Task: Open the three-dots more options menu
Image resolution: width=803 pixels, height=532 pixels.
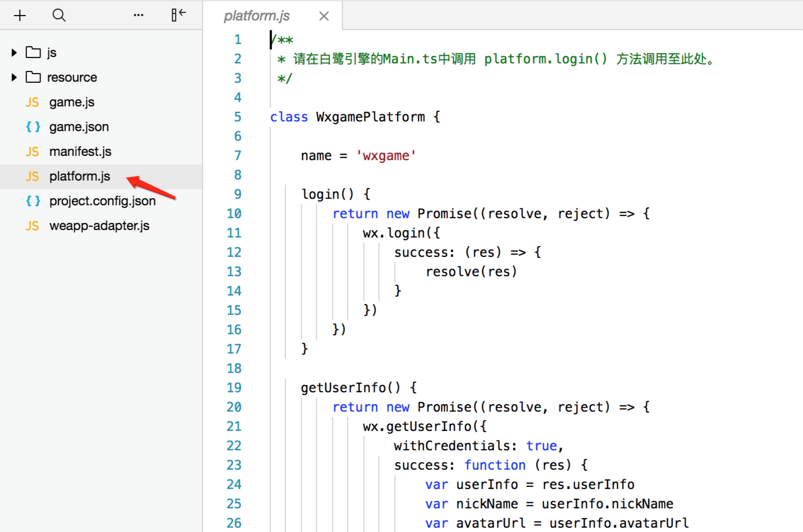Action: click(x=138, y=15)
